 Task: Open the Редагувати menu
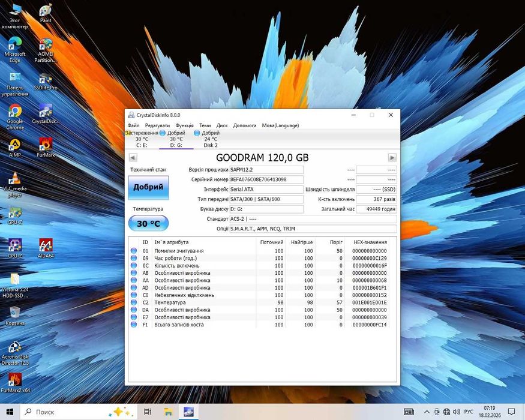157,125
